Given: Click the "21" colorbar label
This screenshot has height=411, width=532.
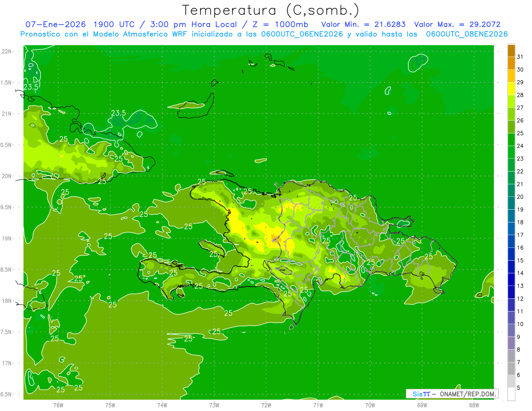Looking at the screenshot, I should coord(520,184).
